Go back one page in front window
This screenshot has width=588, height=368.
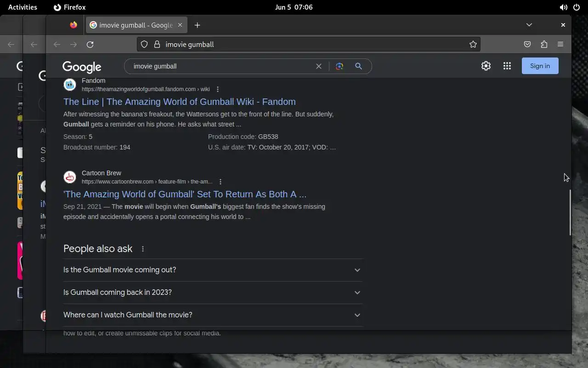click(x=57, y=44)
